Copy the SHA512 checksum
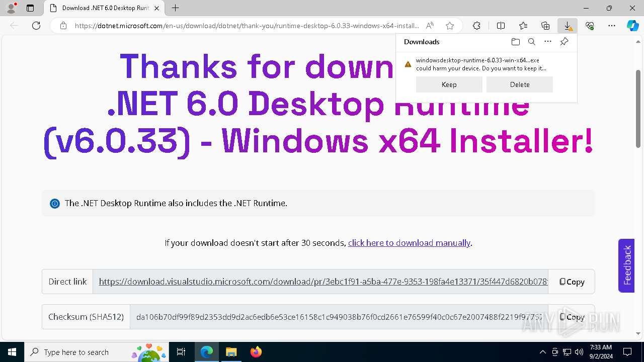Image resolution: width=644 pixels, height=362 pixels. coord(572,317)
